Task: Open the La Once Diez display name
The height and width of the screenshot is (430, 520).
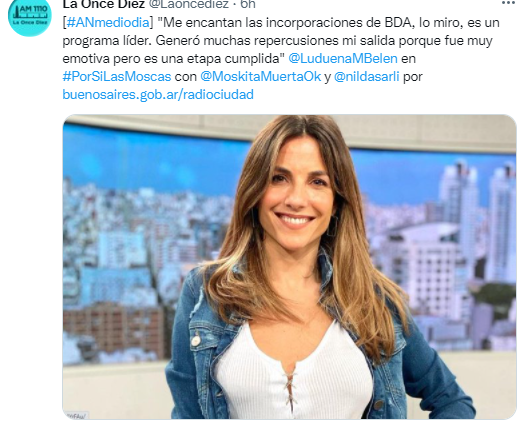Action: (104, 4)
